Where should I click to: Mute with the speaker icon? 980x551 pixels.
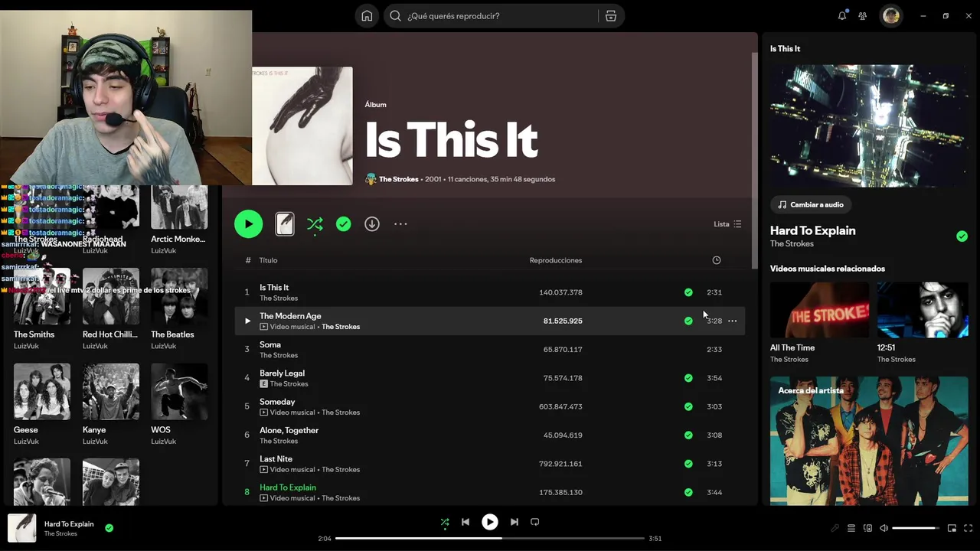tap(884, 528)
